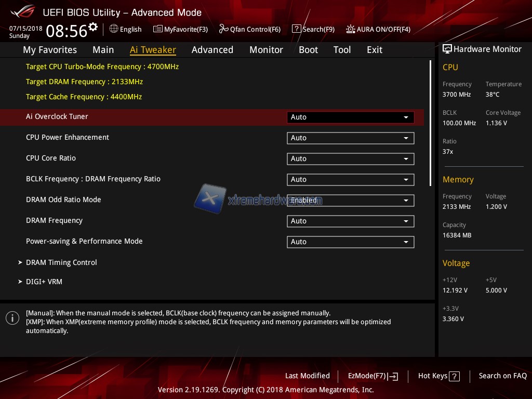Click the Last Modified button
This screenshot has height=399, width=532.
click(x=307, y=376)
